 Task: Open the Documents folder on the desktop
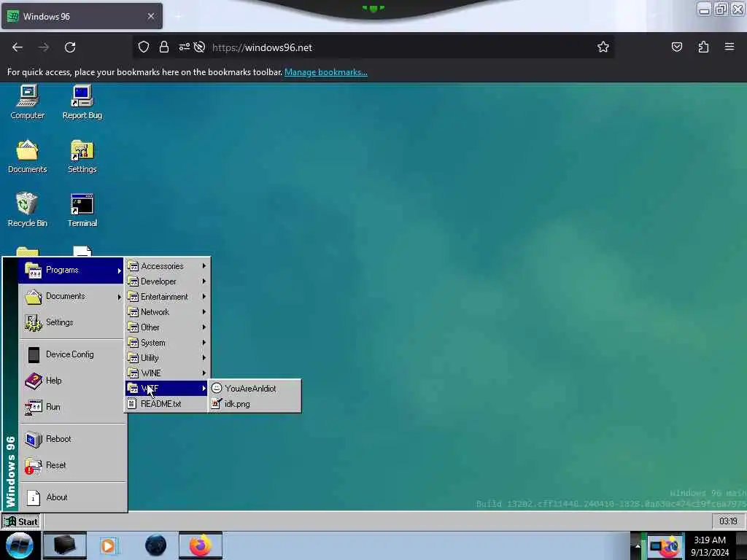[27, 156]
